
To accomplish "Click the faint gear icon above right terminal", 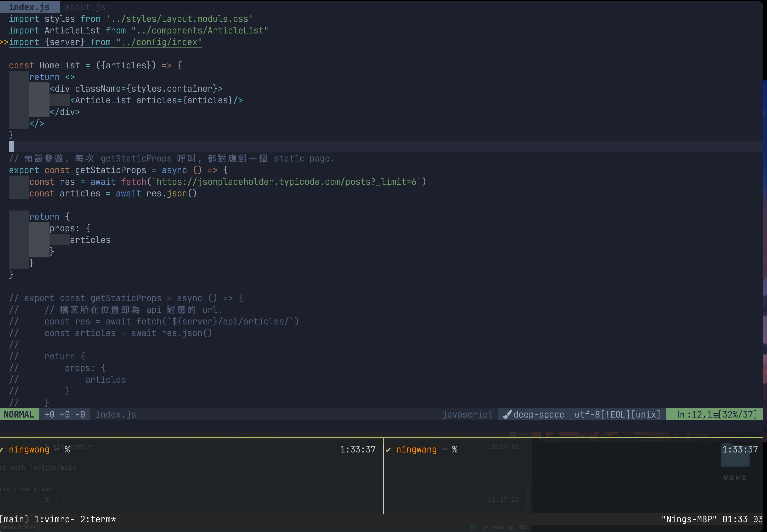I will tap(513, 434).
